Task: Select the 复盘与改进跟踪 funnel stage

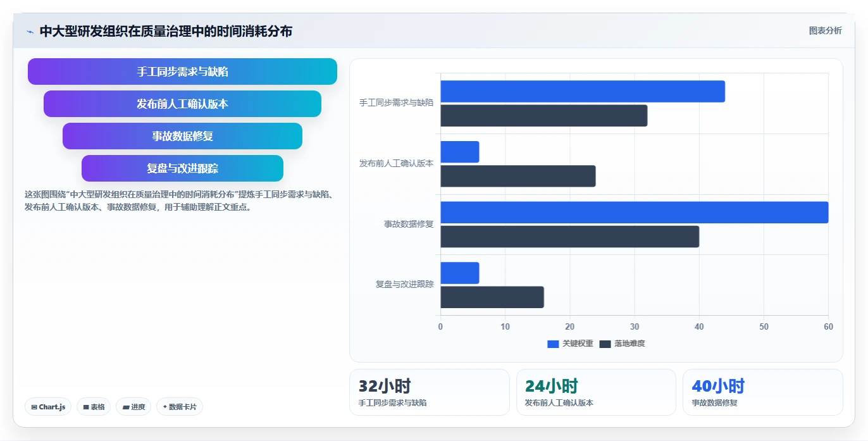Action: [182, 168]
